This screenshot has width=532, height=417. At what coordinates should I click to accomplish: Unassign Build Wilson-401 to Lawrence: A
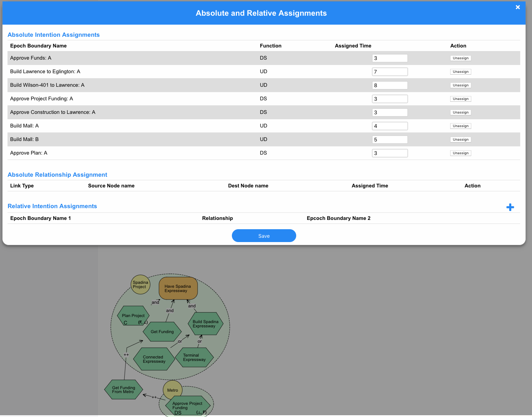(461, 85)
